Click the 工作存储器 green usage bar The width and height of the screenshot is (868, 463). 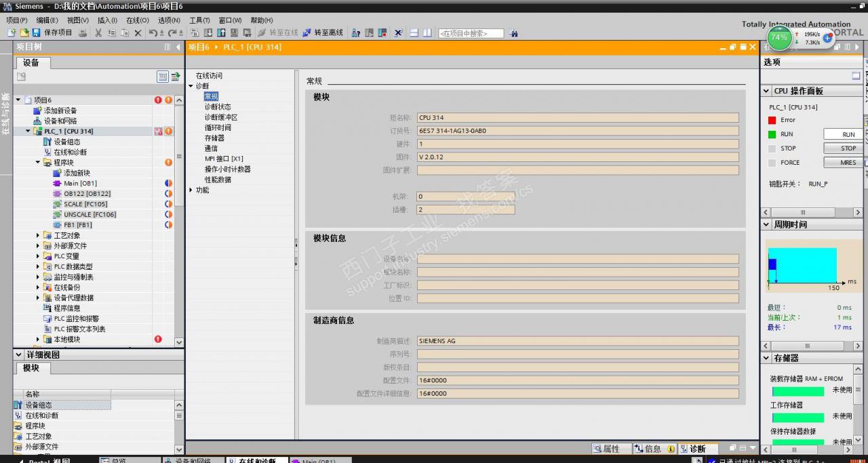(798, 418)
